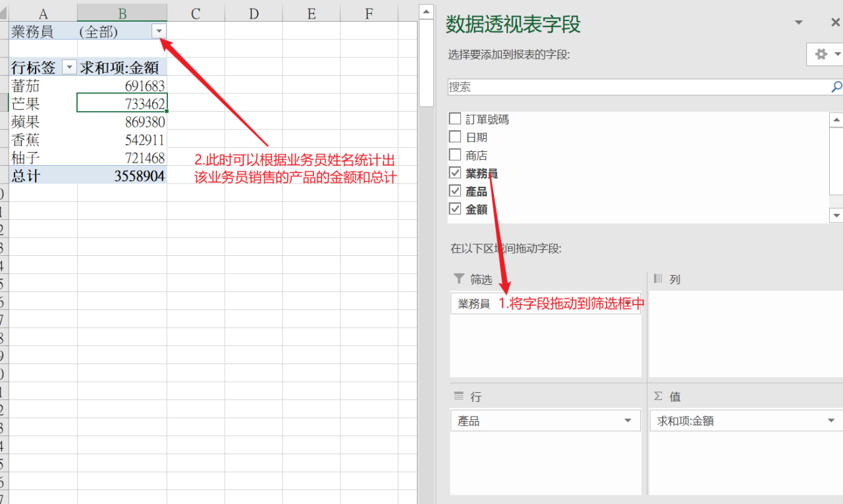Expand the 求和项:金額 dropdown in values area
The image size is (843, 504).
pos(831,421)
